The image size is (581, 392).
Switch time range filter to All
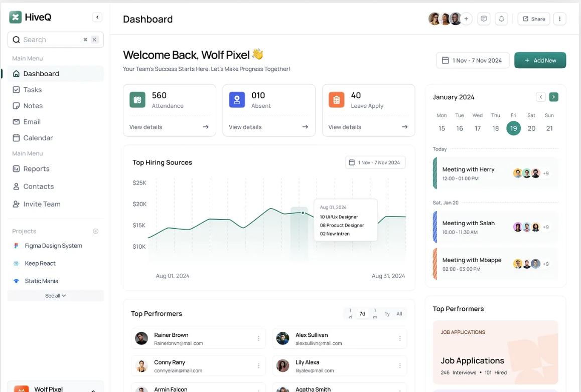399,314
